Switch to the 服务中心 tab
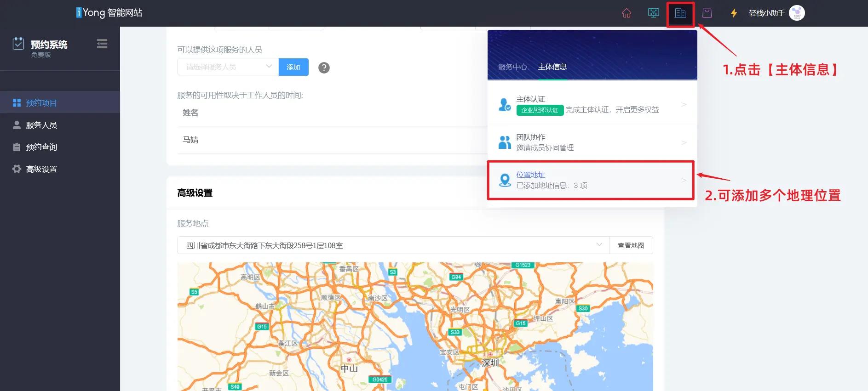This screenshot has width=868, height=391. [x=512, y=67]
